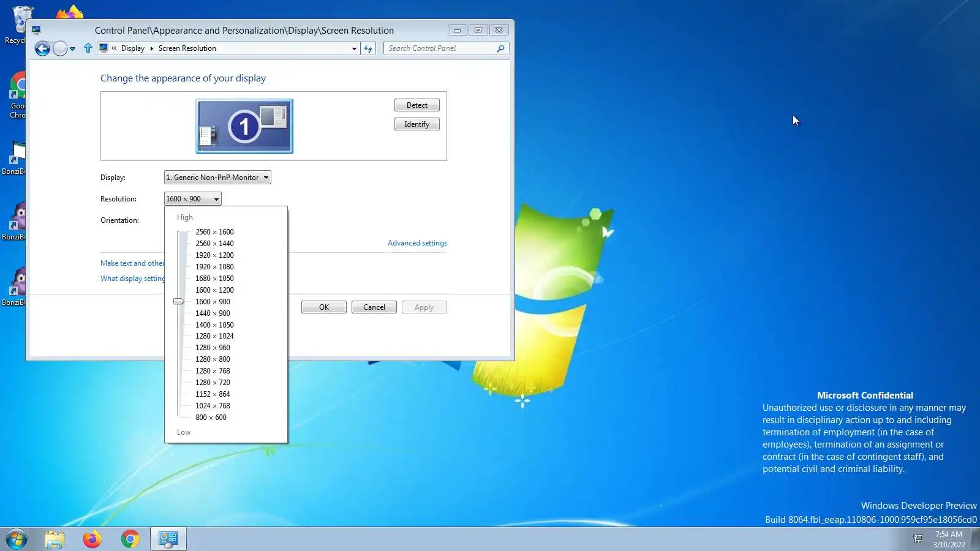Open Windows Explorer from the taskbar
This screenshot has width=980, height=551.
pyautogui.click(x=55, y=539)
